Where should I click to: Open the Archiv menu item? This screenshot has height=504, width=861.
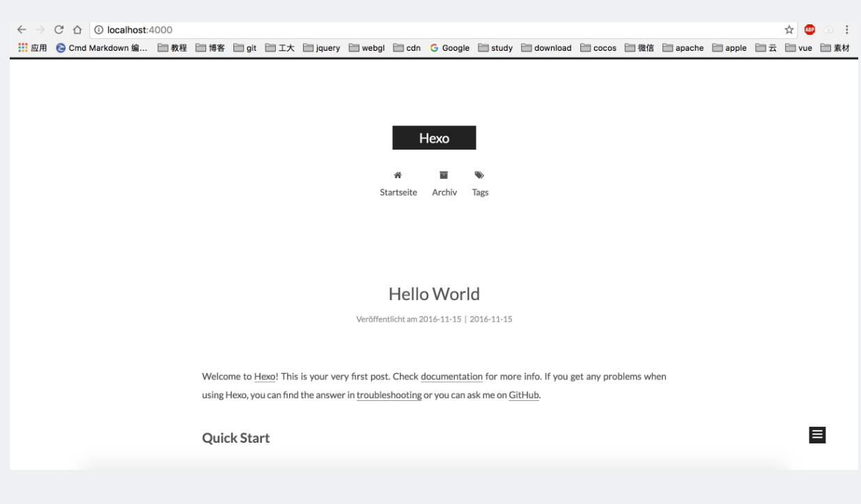pos(444,193)
